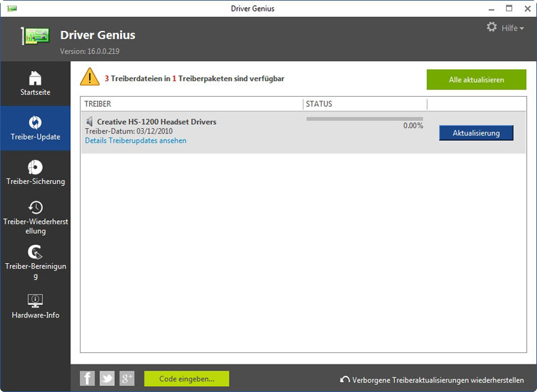Open Treiber-Sicherung backup icon

[35, 167]
